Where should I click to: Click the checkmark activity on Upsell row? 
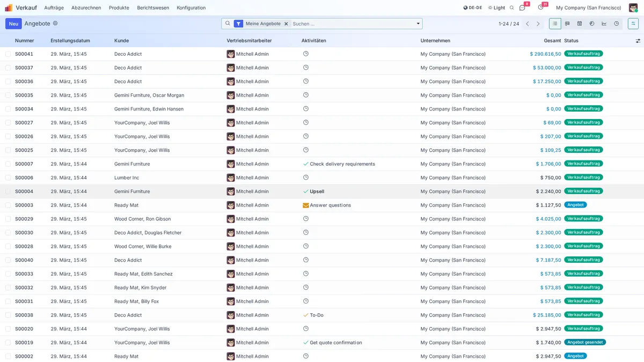click(305, 191)
